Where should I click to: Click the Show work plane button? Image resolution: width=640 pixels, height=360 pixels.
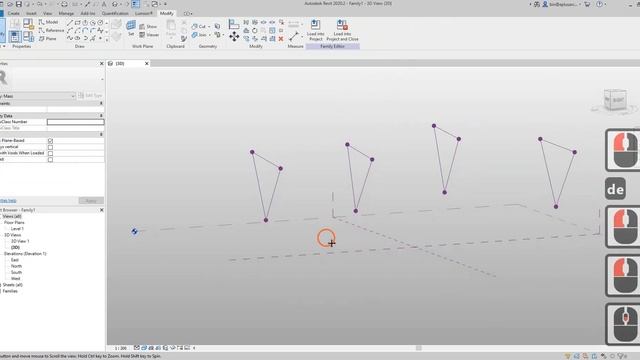(x=148, y=27)
